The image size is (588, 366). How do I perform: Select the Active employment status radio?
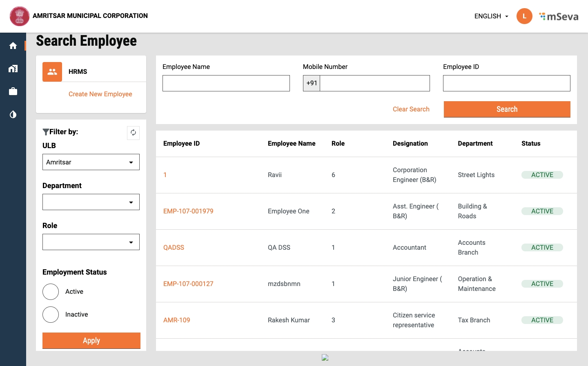51,292
